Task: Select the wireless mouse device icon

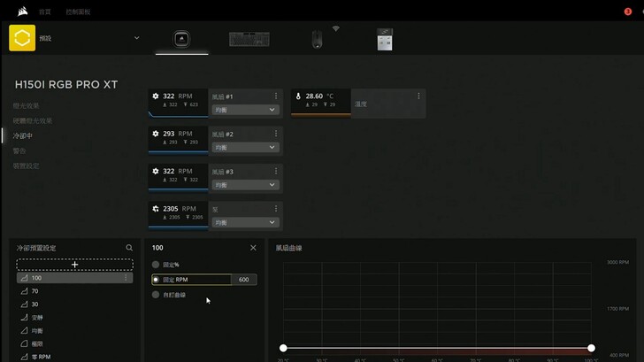Action: click(x=317, y=40)
